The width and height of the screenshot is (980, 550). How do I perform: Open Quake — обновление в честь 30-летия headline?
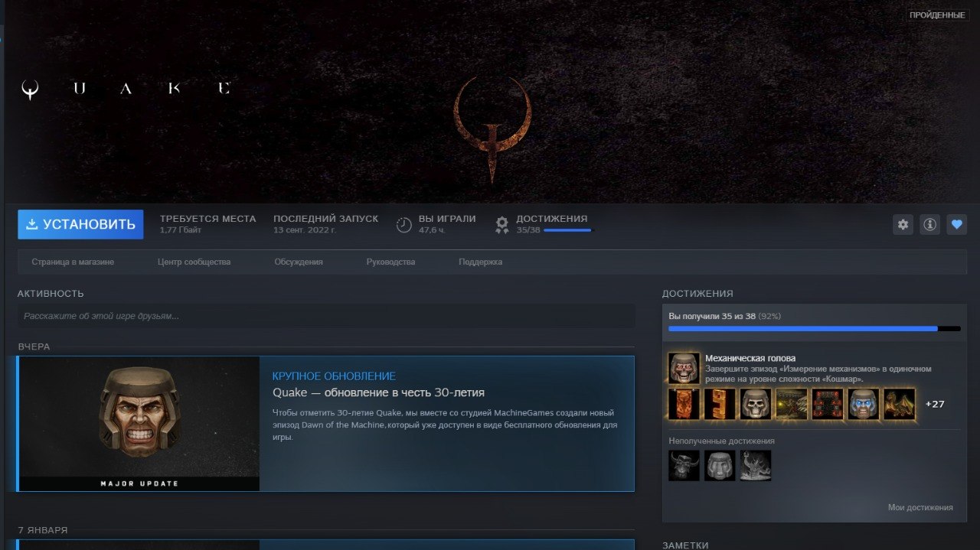(378, 392)
